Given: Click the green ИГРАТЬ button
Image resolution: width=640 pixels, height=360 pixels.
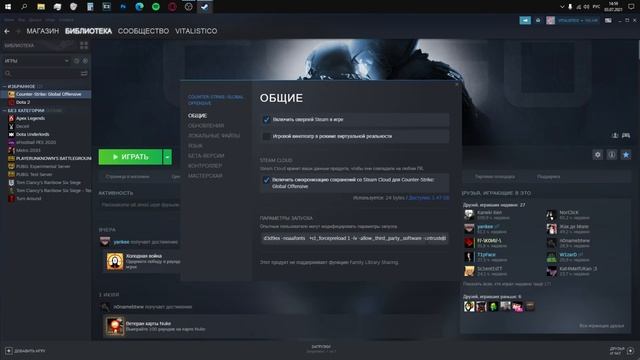Looking at the screenshot, I should pyautogui.click(x=130, y=157).
